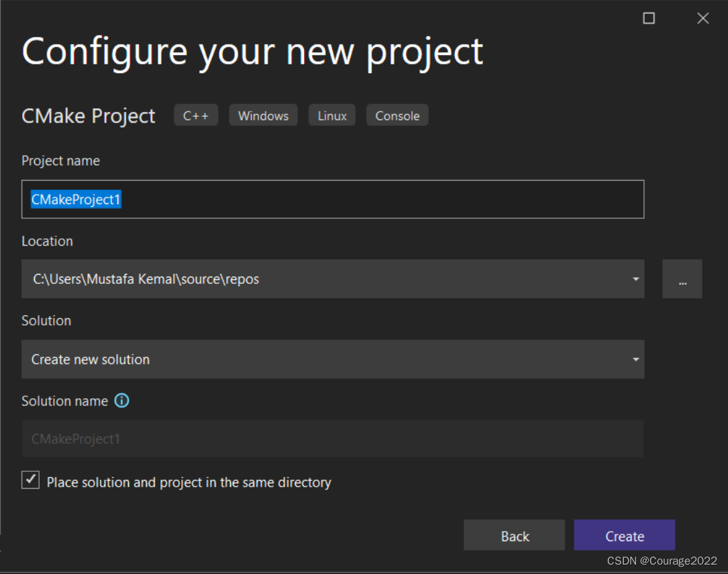728x574 pixels.
Task: Open the browse location "..." button
Action: point(682,279)
